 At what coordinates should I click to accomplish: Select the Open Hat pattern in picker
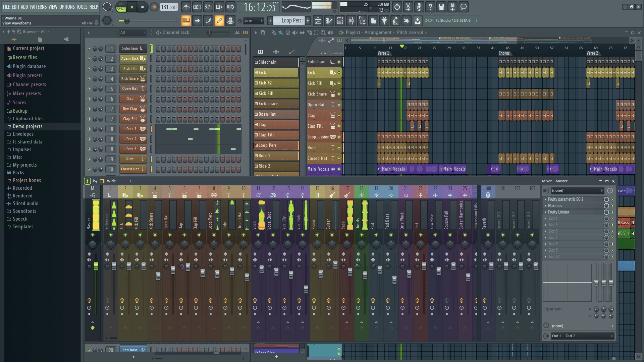point(276,114)
